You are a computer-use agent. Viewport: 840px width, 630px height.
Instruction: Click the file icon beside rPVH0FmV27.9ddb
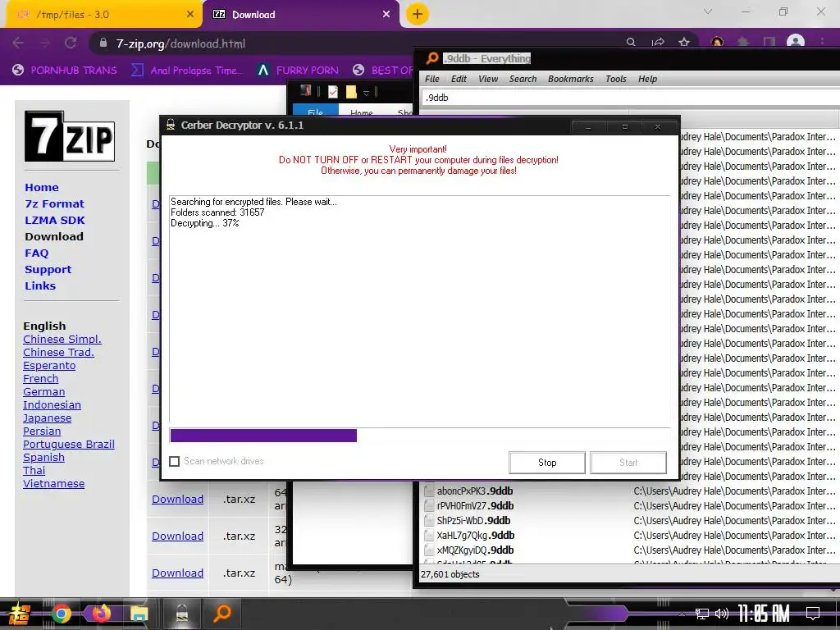point(429,505)
